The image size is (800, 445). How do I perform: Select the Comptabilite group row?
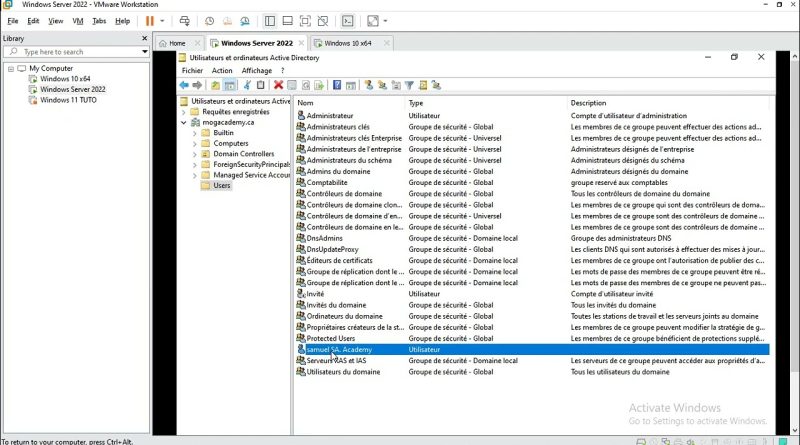(533, 182)
